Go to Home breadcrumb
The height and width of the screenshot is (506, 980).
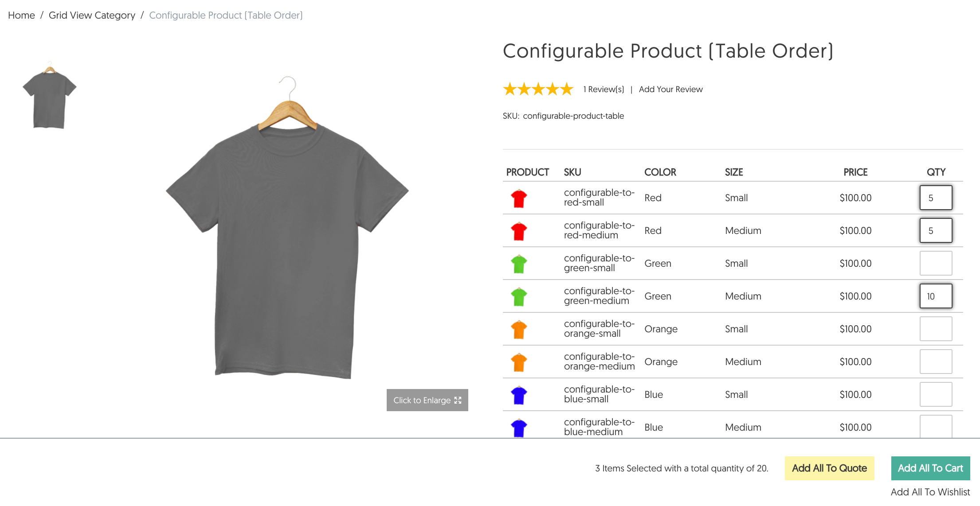21,16
